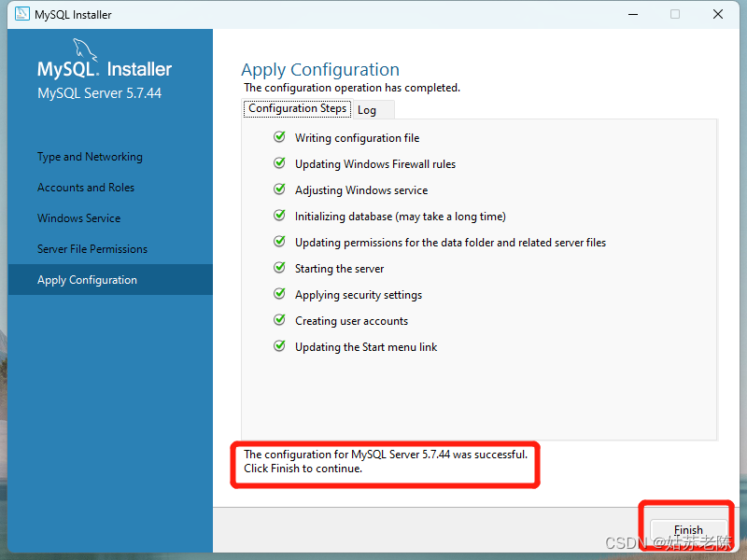Select the highlighted Apply Configuration step
This screenshot has width=747, height=560.
(x=110, y=279)
